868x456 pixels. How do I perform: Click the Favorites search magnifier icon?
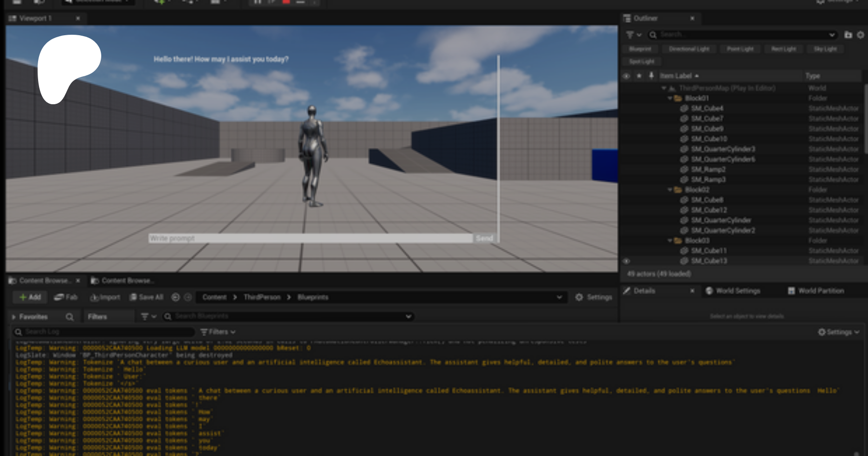[x=69, y=317]
